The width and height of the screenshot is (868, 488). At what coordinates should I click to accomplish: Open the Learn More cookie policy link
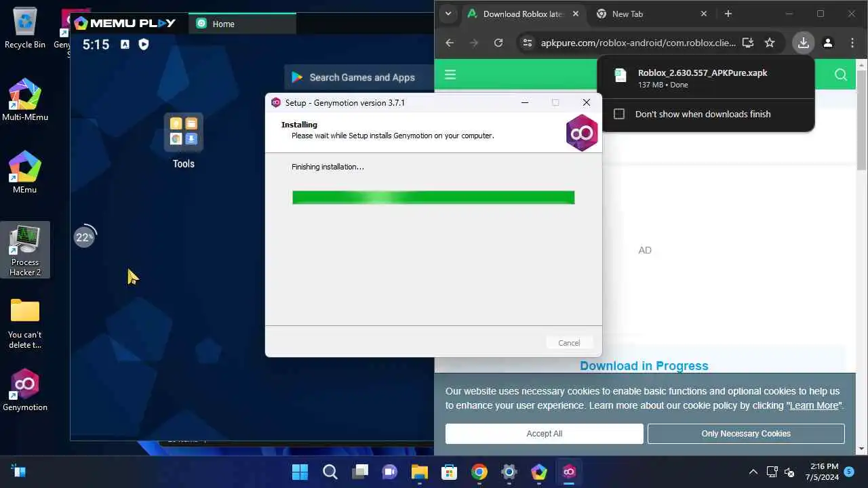(814, 405)
